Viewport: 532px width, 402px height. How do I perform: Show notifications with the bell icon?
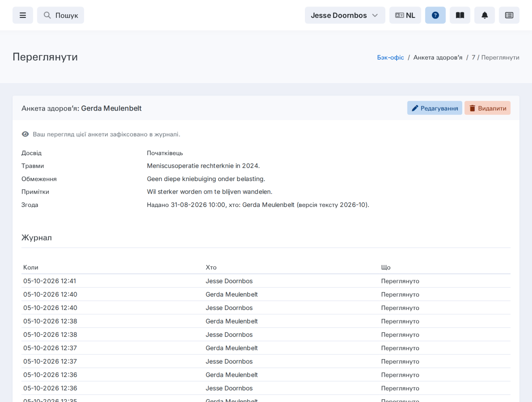coord(484,15)
